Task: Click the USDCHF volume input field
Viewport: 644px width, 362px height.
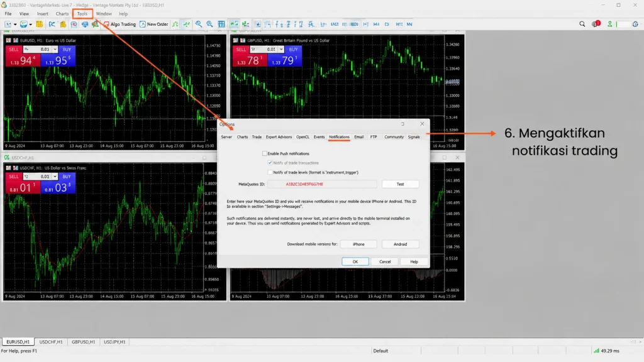Action: click(41, 177)
